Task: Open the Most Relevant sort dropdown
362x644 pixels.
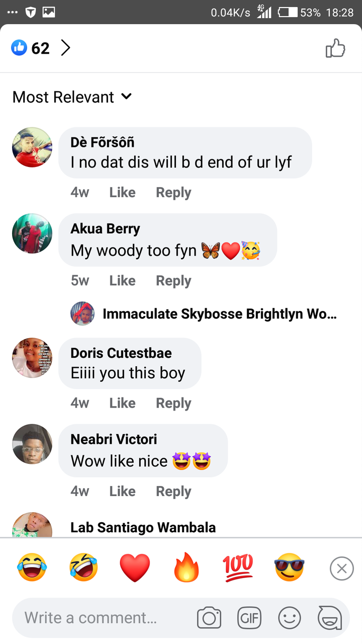Action: 72,97
